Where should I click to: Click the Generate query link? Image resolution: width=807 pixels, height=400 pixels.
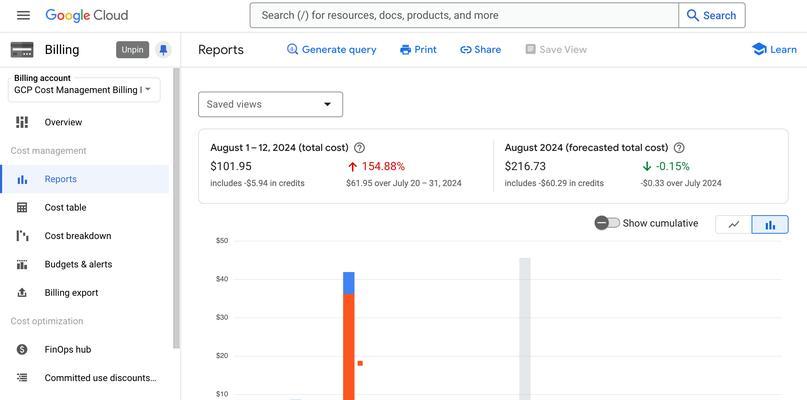[332, 49]
